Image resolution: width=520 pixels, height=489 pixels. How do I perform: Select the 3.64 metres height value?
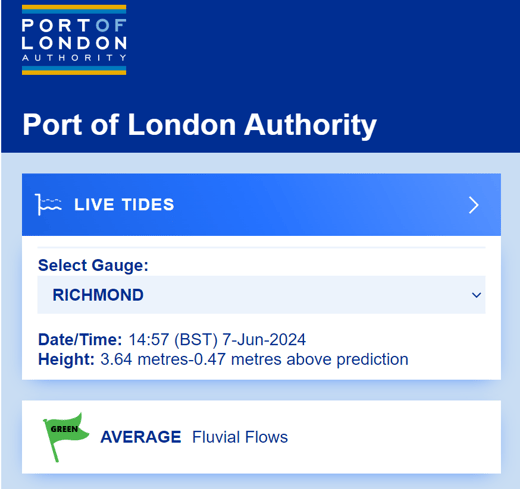click(144, 359)
